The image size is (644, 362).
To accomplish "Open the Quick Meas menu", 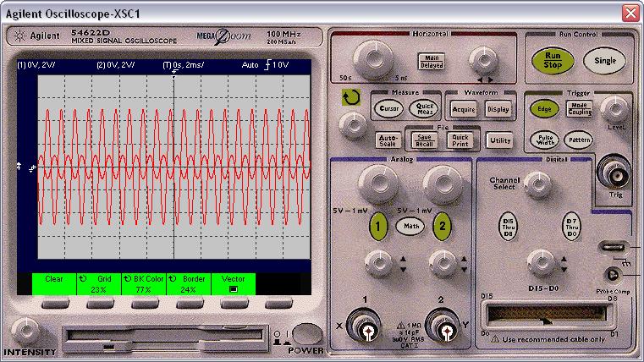I will pos(424,109).
